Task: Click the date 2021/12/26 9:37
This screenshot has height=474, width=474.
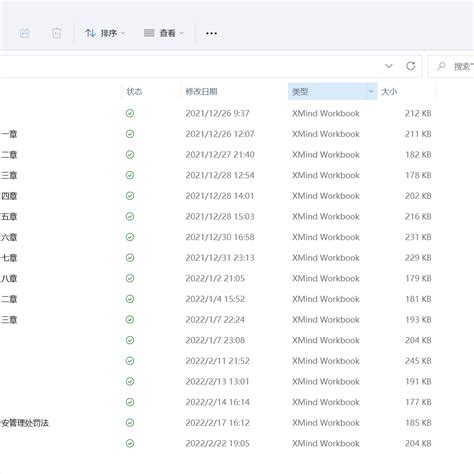Action: pos(217,113)
